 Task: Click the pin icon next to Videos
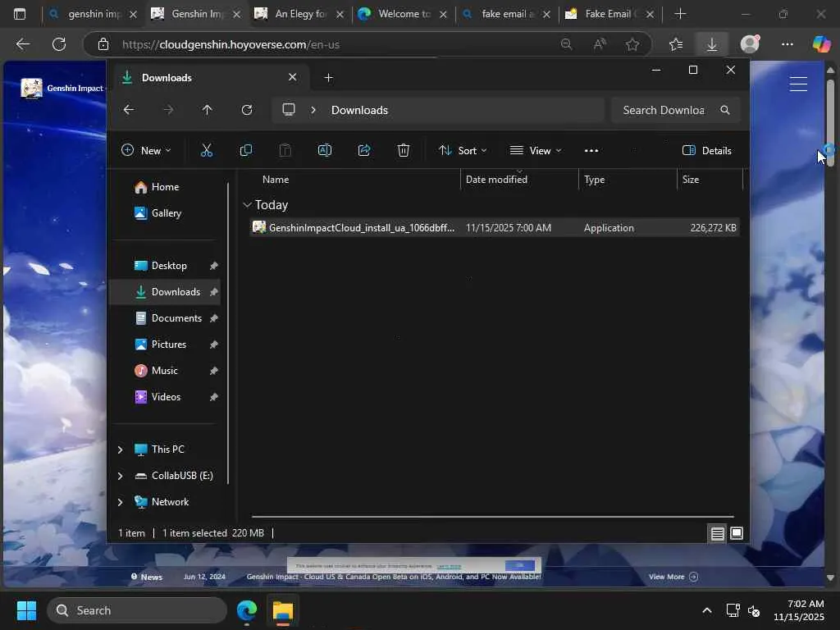coord(214,397)
